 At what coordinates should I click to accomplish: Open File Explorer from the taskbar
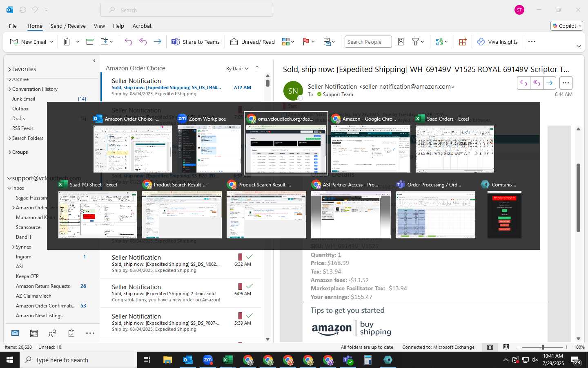point(167,360)
